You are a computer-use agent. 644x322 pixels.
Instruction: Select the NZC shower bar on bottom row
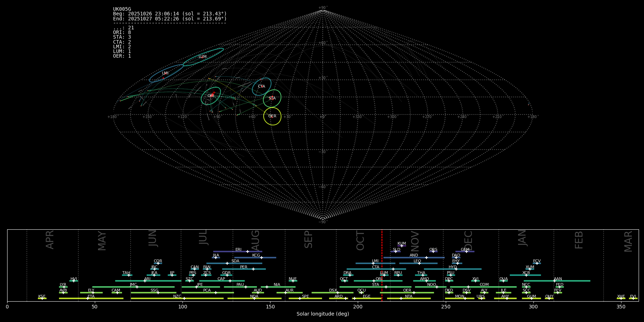[177, 298]
